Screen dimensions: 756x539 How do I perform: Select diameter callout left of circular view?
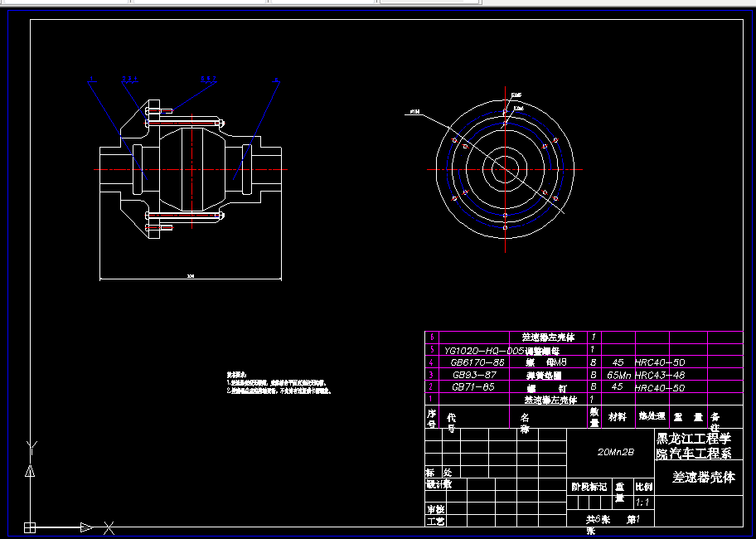tap(414, 112)
